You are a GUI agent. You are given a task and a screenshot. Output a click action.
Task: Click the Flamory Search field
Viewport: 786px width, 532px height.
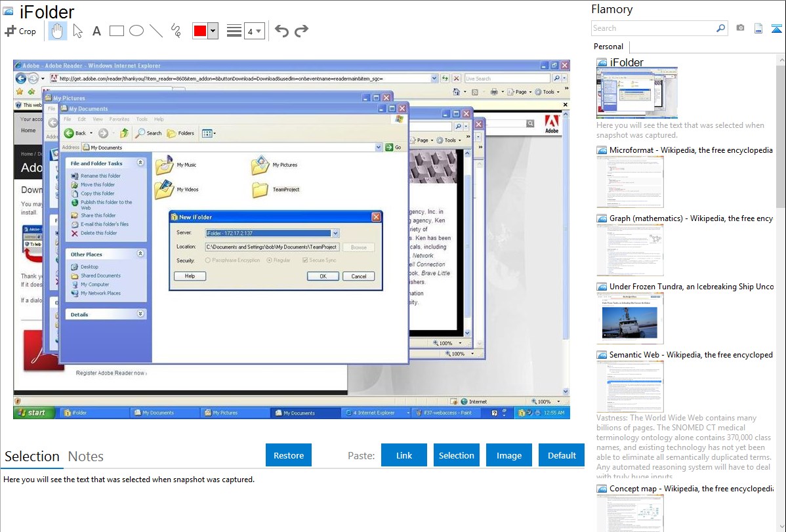[653, 28]
